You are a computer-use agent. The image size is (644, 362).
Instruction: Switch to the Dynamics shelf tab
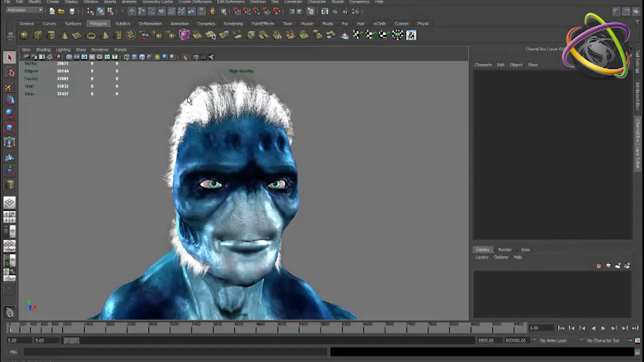click(x=206, y=24)
